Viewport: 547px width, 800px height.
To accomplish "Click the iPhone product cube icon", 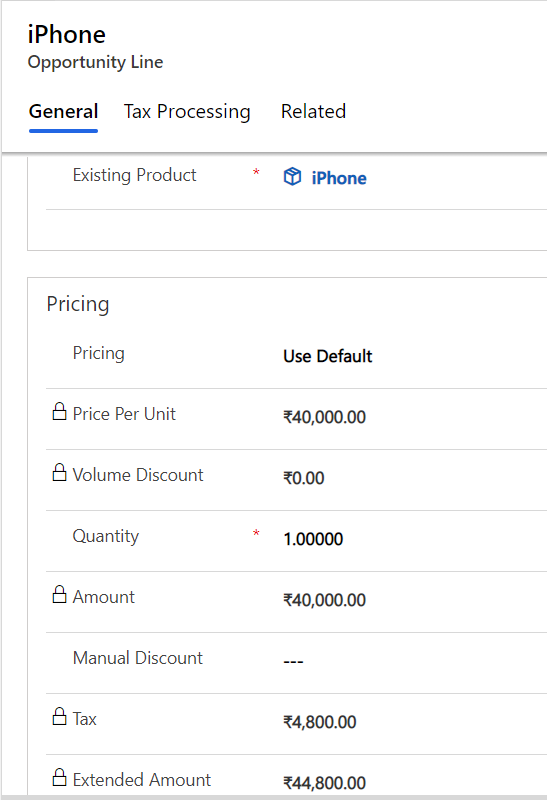I will pos(292,177).
